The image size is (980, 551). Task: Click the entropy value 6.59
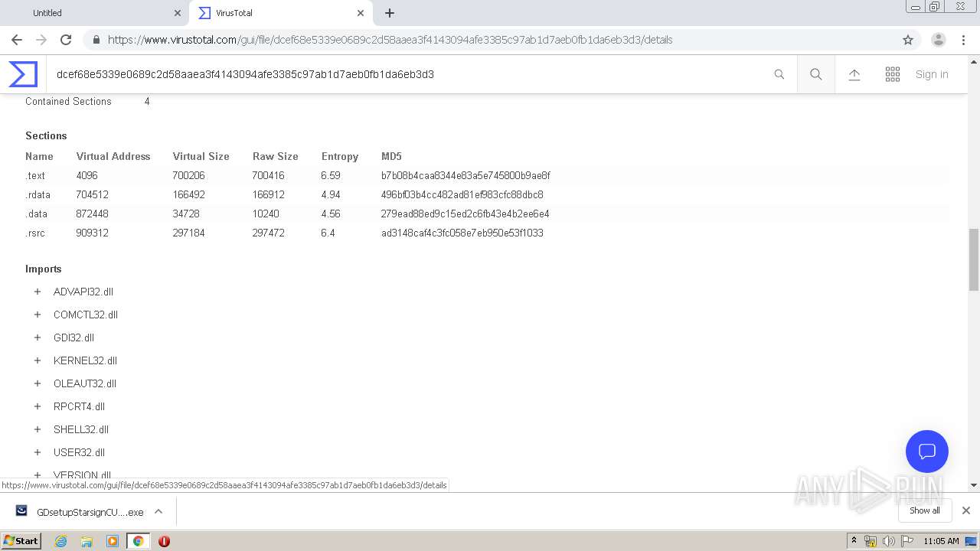click(331, 175)
